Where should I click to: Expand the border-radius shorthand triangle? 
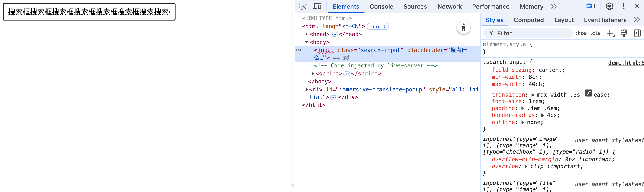coord(543,115)
